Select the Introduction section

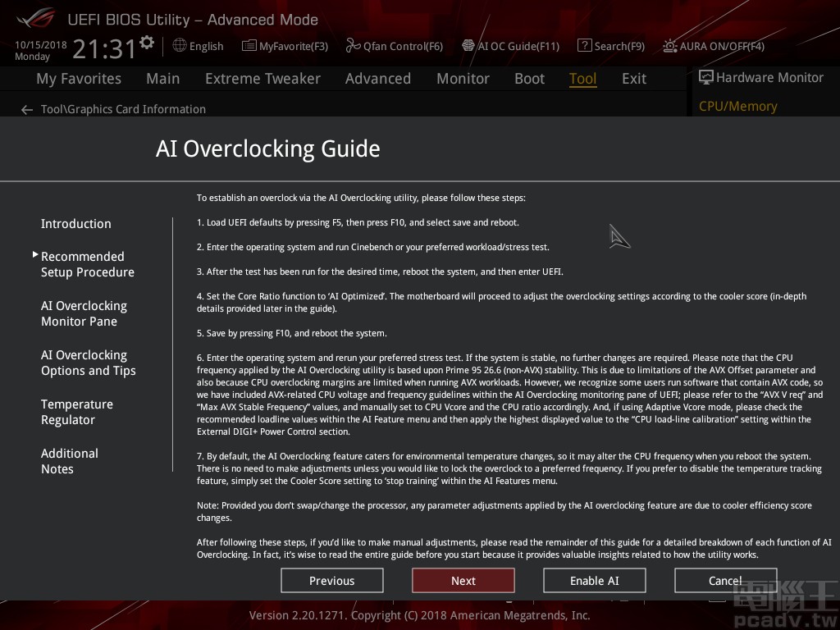pos(75,223)
